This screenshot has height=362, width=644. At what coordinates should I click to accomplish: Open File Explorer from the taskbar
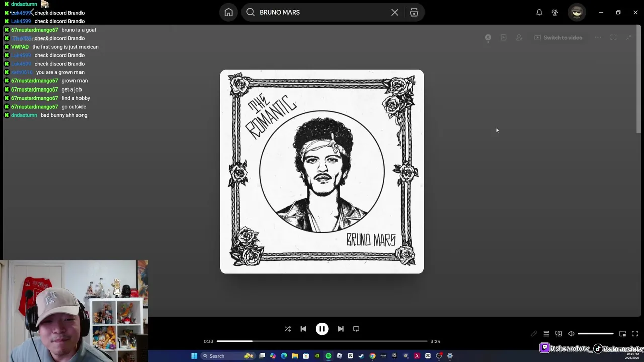295,356
